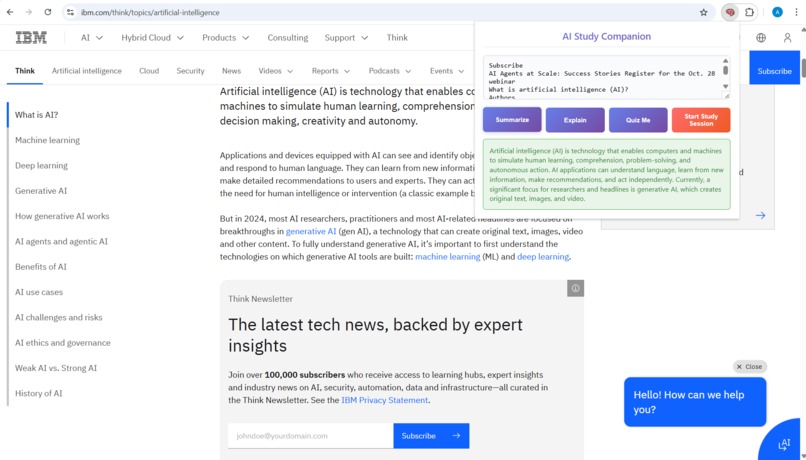
Task: Open the Chrome profile avatar
Action: pos(777,12)
